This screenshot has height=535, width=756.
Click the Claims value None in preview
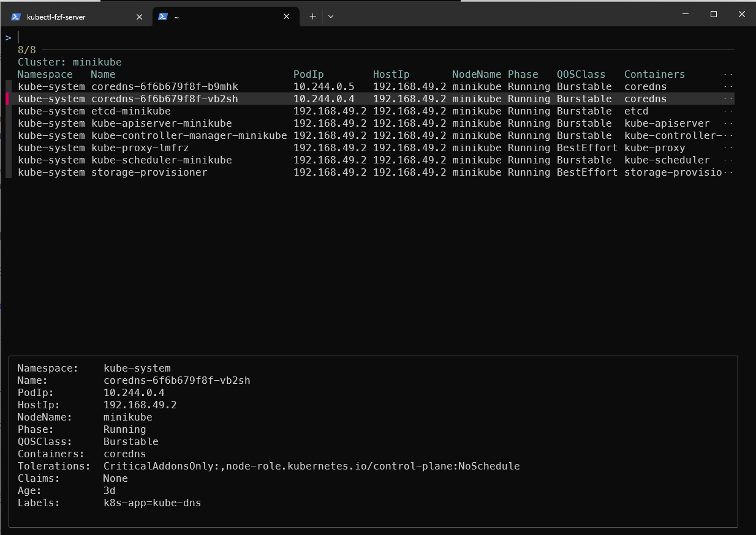[116, 478]
